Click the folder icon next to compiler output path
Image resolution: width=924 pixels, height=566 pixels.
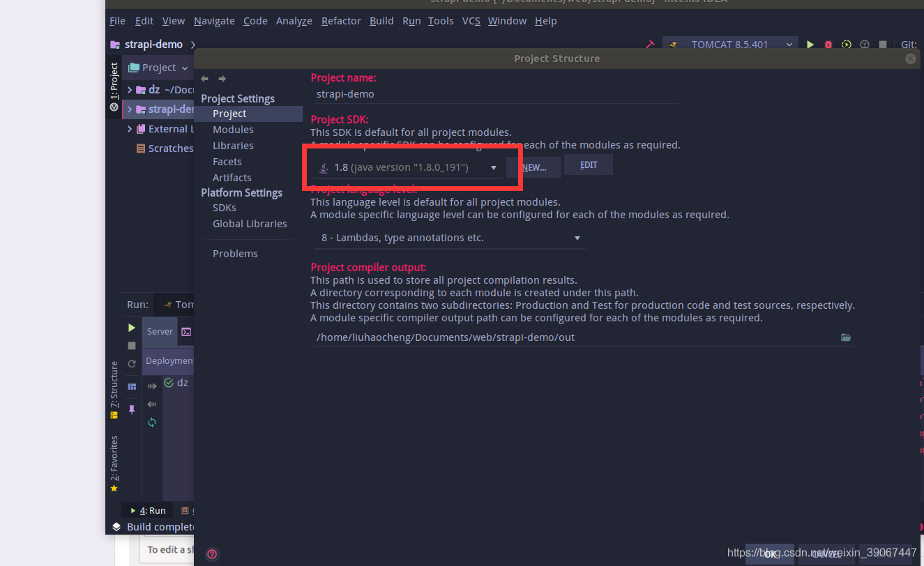(846, 337)
